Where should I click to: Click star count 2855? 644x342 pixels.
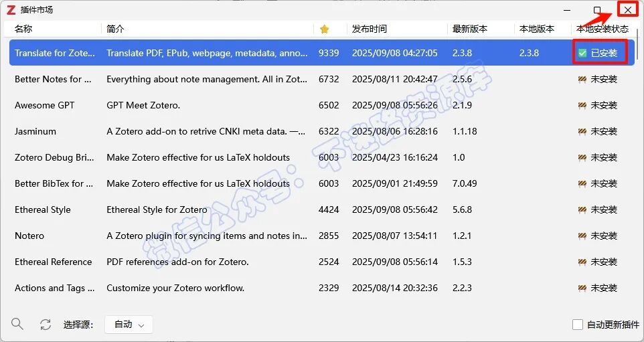tap(329, 236)
